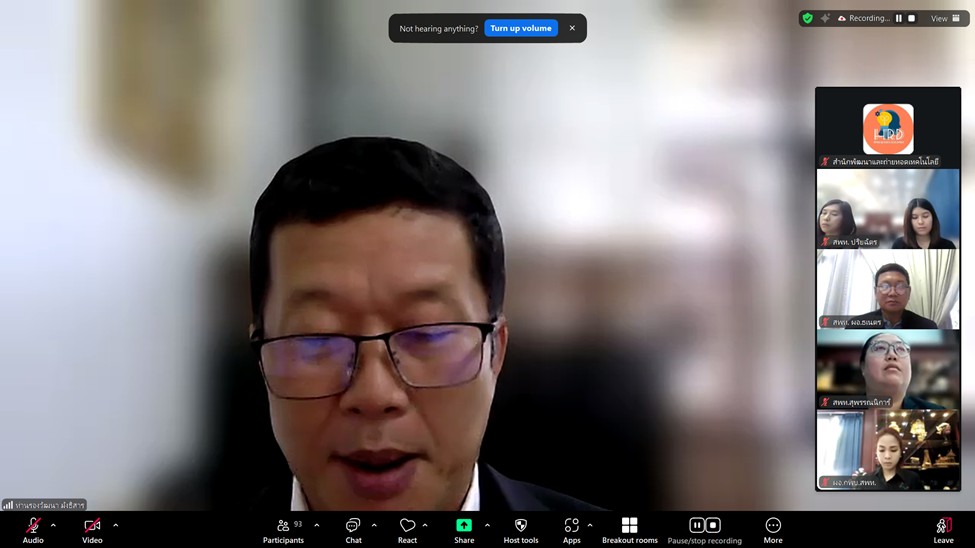Open the Apps panel
The height and width of the screenshot is (548, 975).
click(571, 526)
